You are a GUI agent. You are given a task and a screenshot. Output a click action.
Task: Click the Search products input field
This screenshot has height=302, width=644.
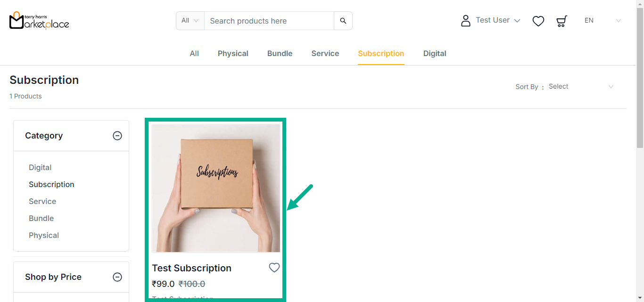coord(269,21)
